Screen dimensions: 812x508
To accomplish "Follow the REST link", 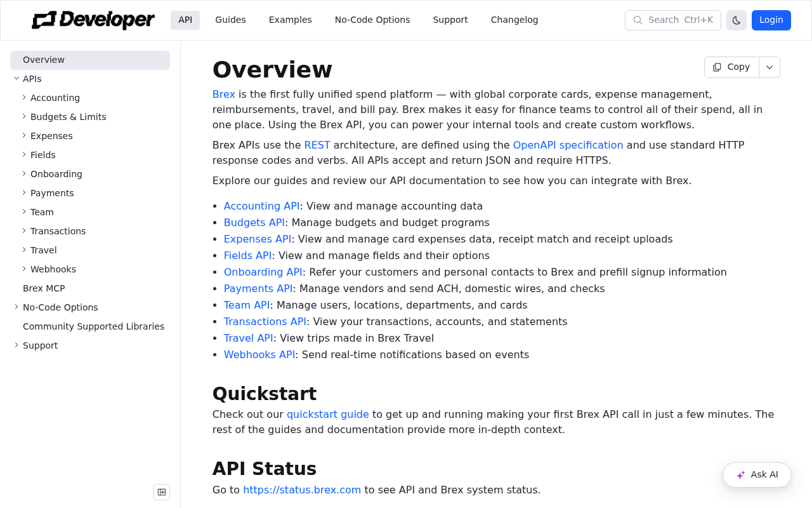I will [317, 145].
